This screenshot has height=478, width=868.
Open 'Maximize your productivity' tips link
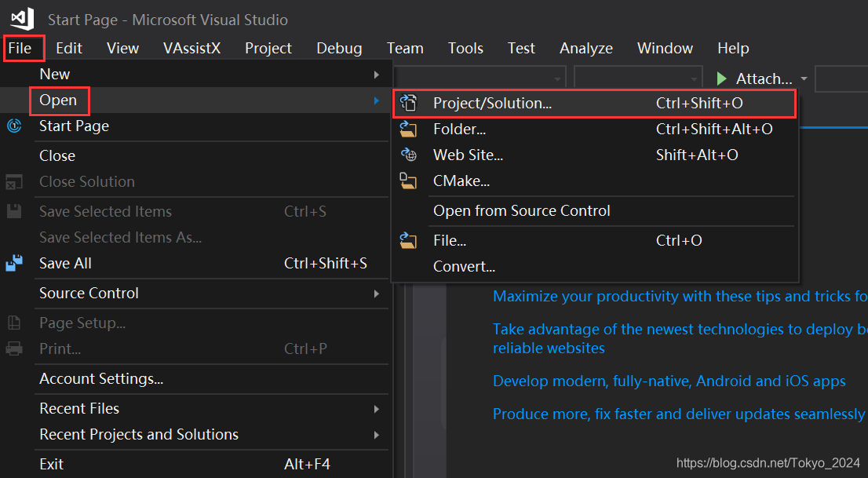coord(680,297)
